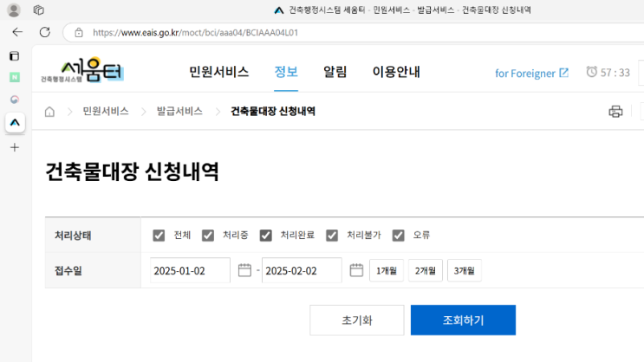Select the active Seumteo sidebar tab

[x=15, y=122]
